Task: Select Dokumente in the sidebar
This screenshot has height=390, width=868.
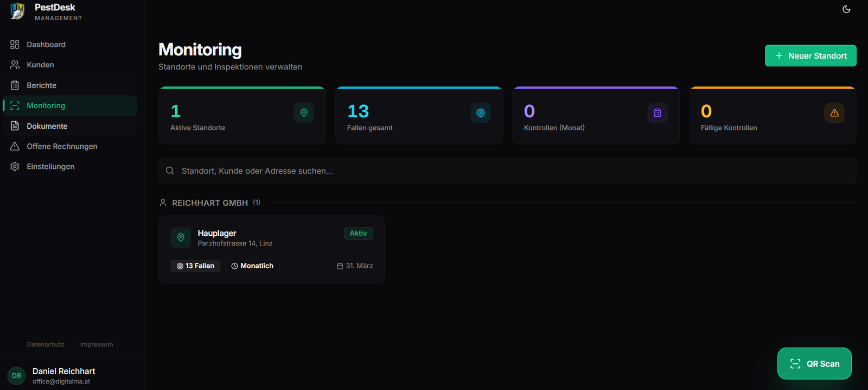Action: click(47, 126)
